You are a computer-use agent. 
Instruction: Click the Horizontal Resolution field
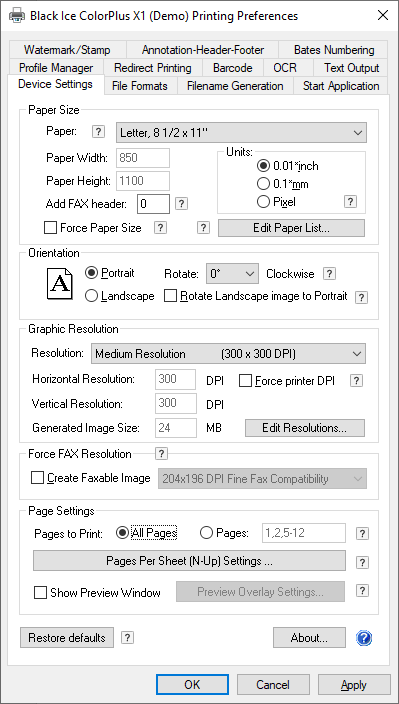(176, 379)
